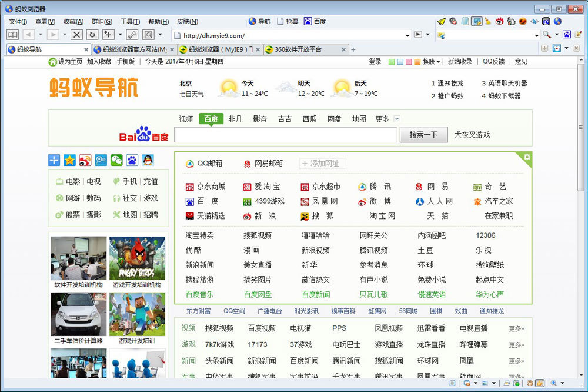Switch to the 360软件开放平台 tab
Viewport: 588px width, 392px height.
point(300,49)
